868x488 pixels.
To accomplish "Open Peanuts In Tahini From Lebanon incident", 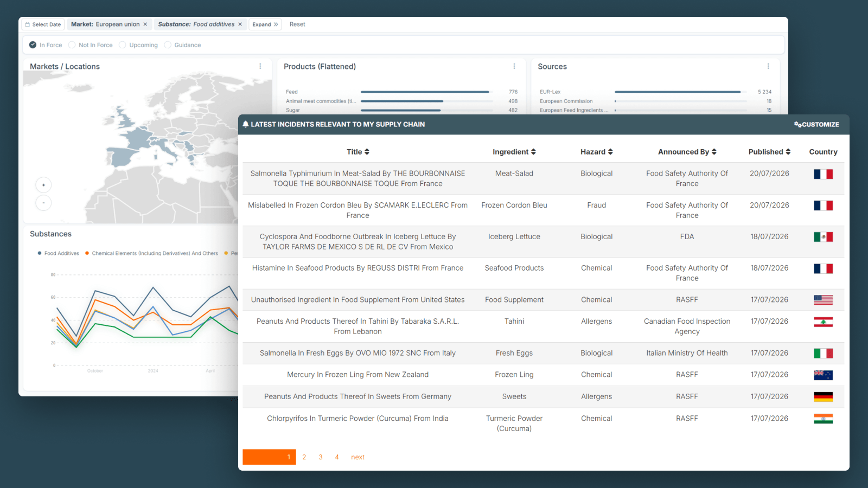I will click(358, 326).
